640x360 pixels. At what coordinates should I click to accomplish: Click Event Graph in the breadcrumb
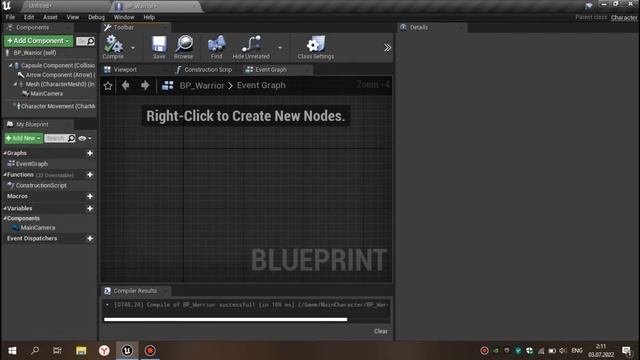tap(261, 85)
